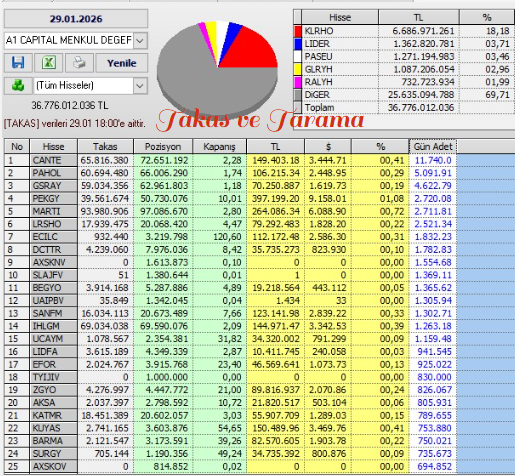Click the blue LIDER color swatch
The image size is (515, 476).
tap(298, 44)
